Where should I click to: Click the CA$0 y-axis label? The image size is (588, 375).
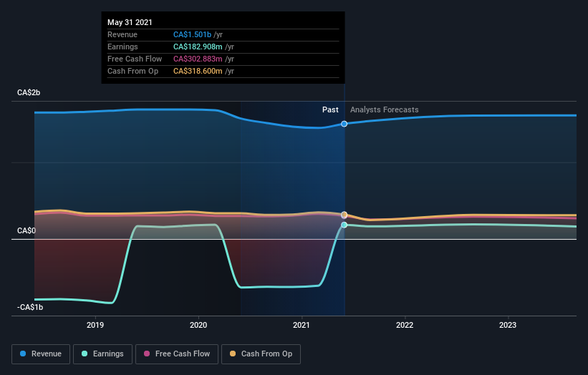[26, 230]
